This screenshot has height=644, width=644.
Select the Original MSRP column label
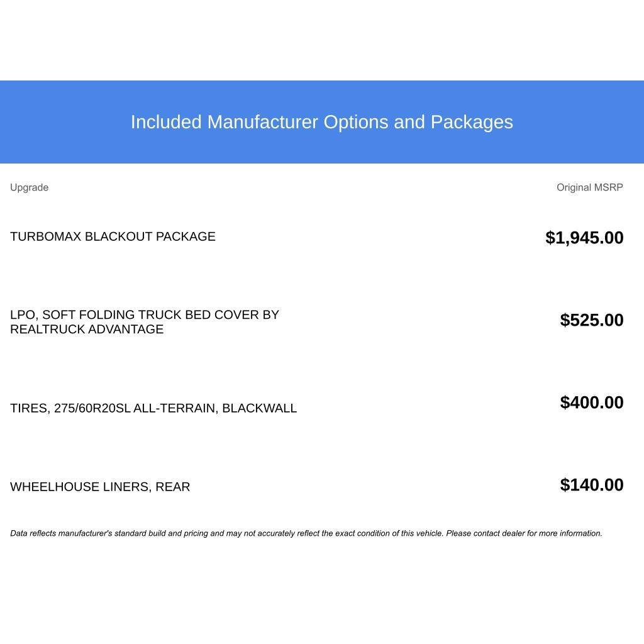point(589,187)
